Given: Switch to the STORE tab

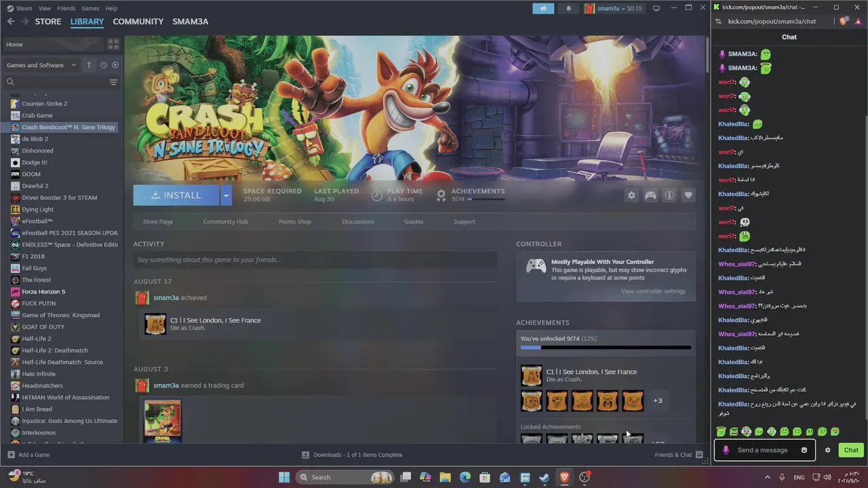Looking at the screenshot, I should click(48, 22).
